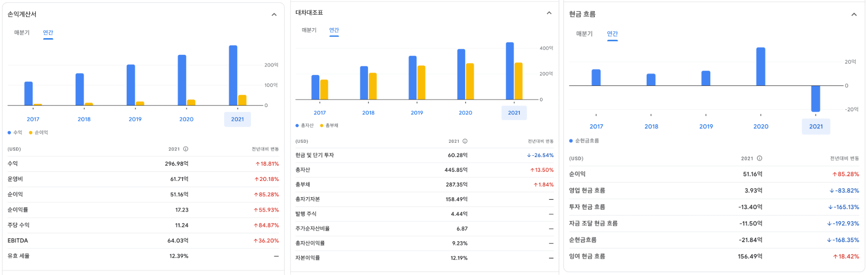
Task: Click the 296.98억 revenue value
Action: [x=177, y=164]
